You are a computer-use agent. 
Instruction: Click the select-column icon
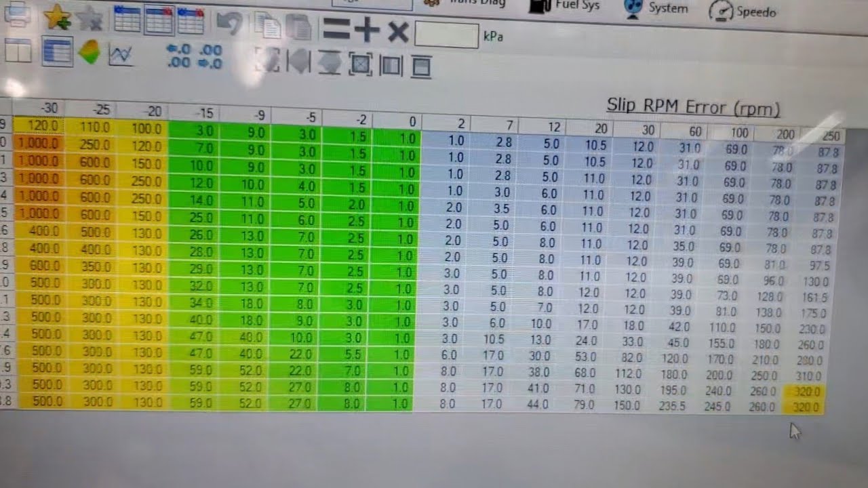pos(391,66)
